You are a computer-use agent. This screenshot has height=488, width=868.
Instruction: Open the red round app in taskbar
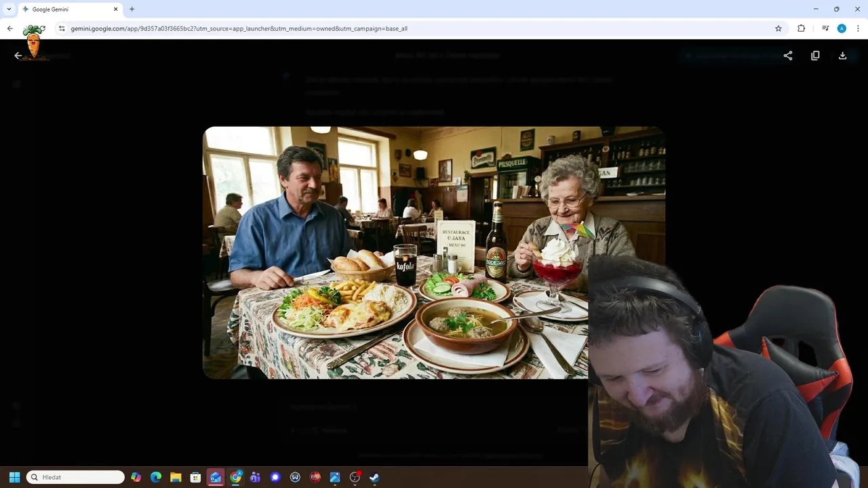(x=315, y=477)
